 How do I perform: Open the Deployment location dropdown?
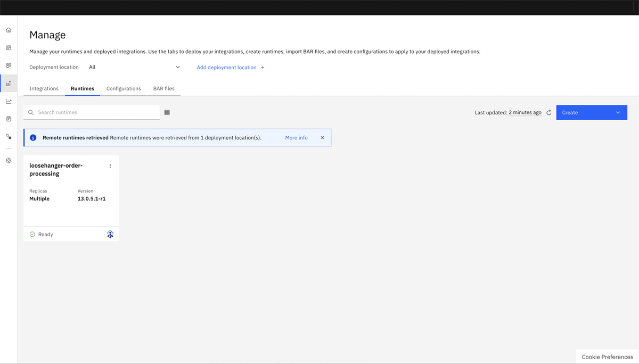(133, 67)
